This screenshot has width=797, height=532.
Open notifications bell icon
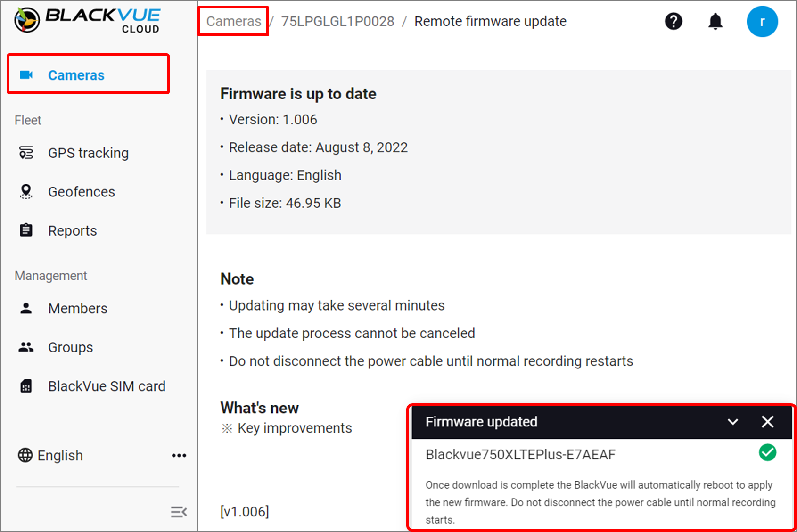[x=715, y=21]
